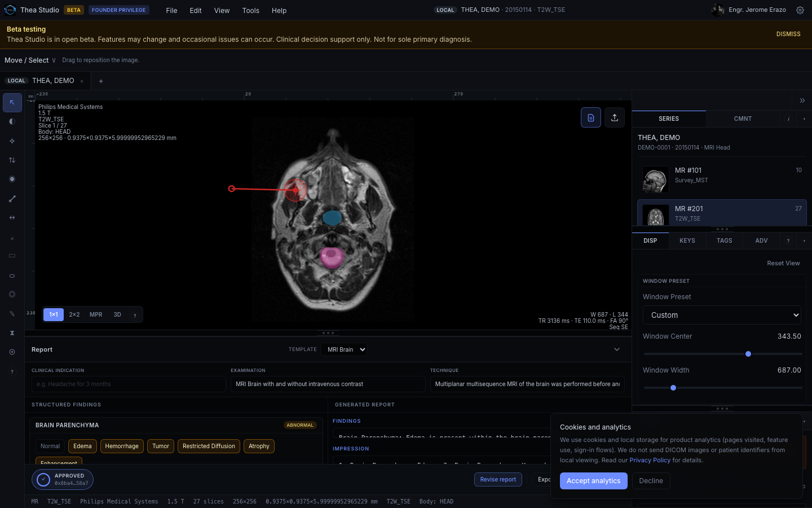This screenshot has width=812, height=508.
Task: Add a new study tab with plus icon
Action: (101, 81)
